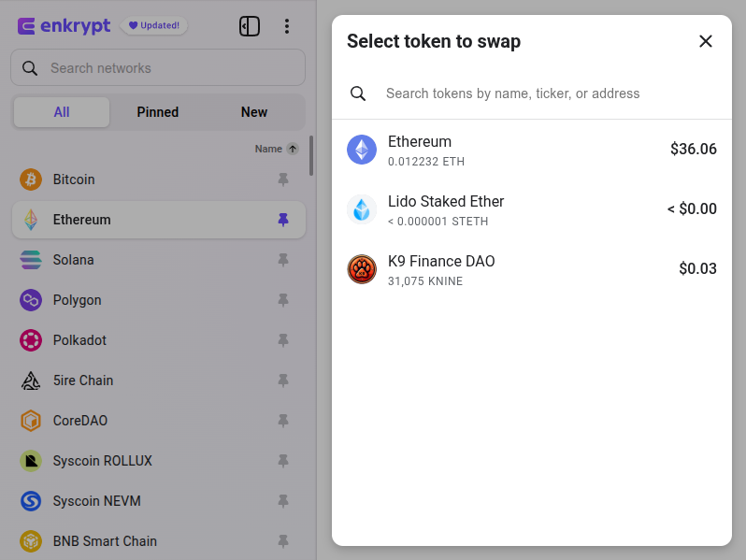Click the Syscoin ROLLUX network icon
Viewport: 746px width, 560px height.
(x=31, y=461)
